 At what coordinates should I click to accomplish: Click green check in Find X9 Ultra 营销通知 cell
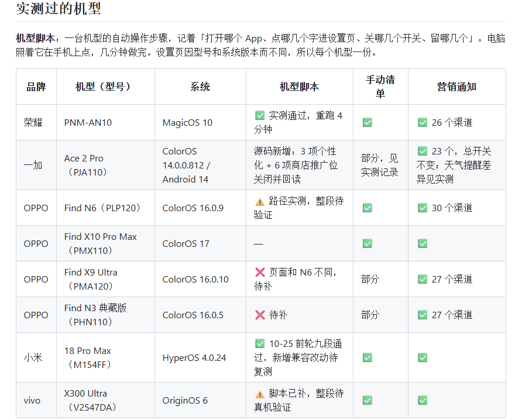423,279
